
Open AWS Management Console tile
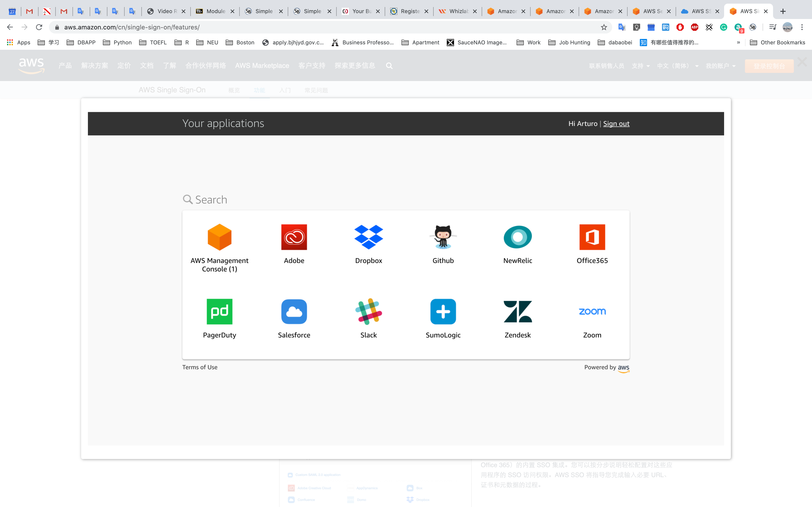click(x=220, y=237)
